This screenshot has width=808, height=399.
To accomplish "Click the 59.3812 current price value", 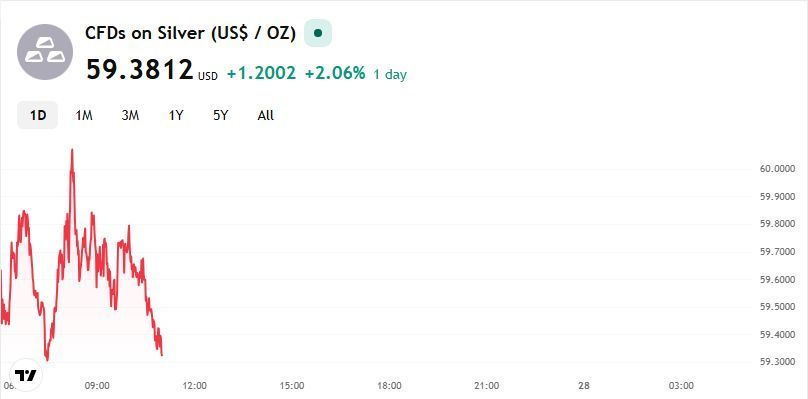I will coord(140,70).
